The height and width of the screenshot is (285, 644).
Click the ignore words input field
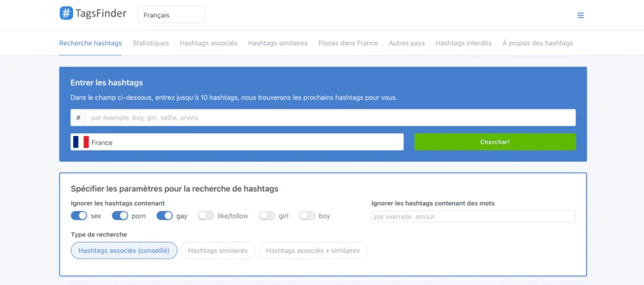point(473,216)
